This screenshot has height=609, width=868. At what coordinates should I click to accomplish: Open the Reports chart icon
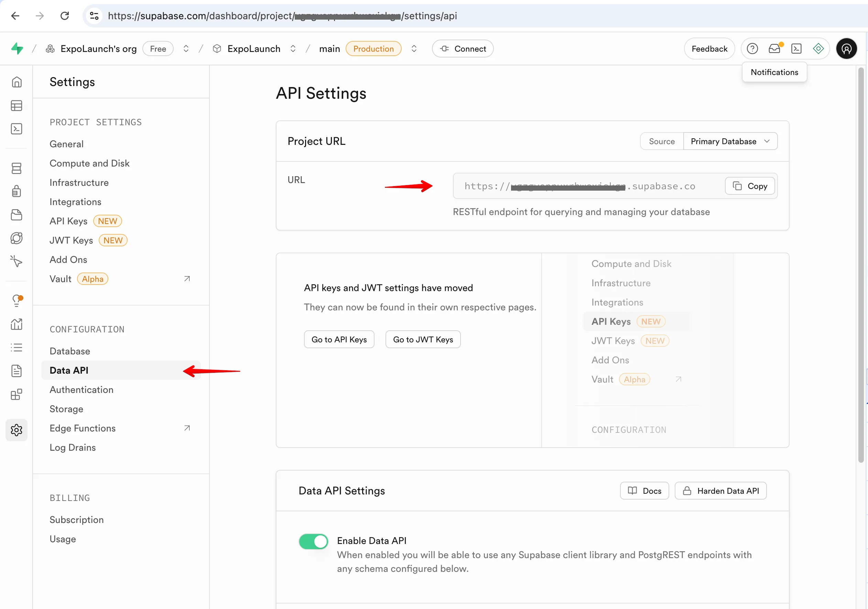(x=17, y=324)
